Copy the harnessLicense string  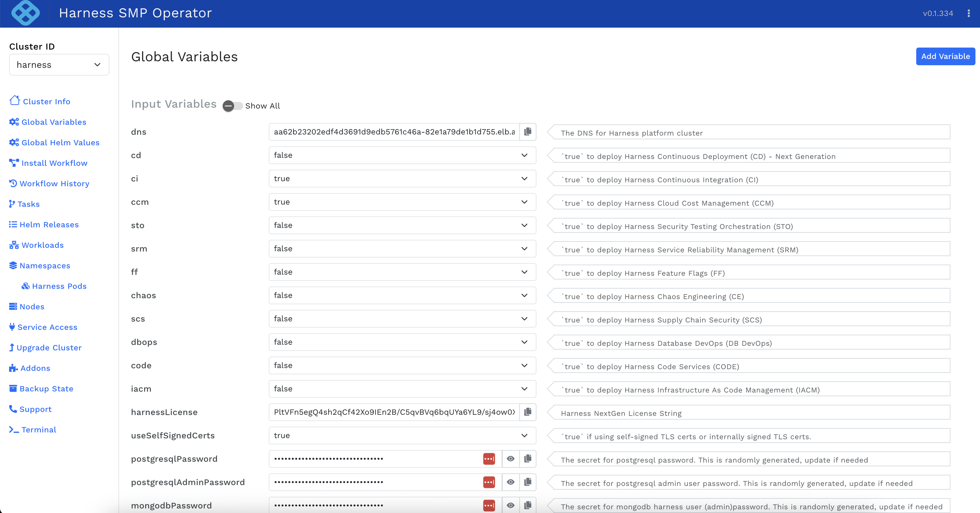pyautogui.click(x=528, y=412)
